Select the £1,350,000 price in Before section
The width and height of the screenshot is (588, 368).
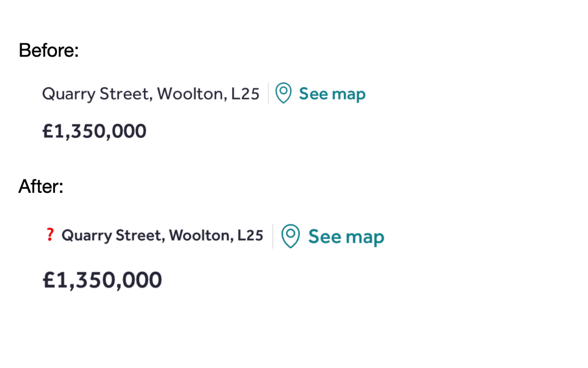tap(94, 131)
